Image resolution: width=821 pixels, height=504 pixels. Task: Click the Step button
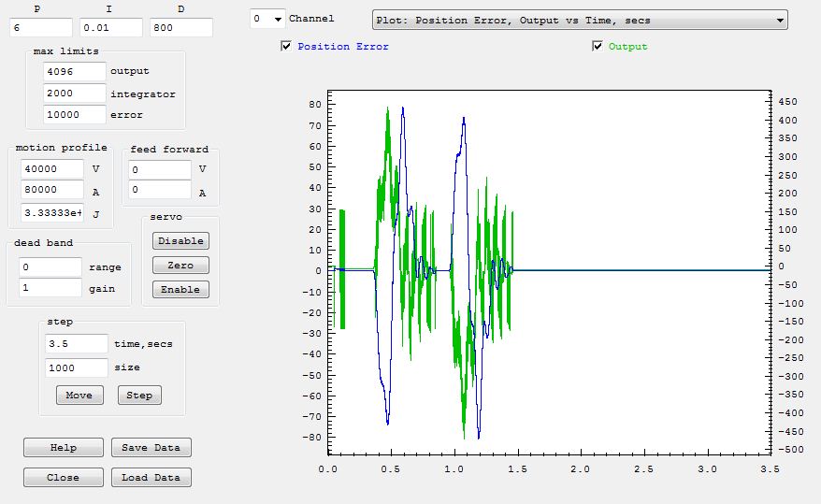pos(139,395)
